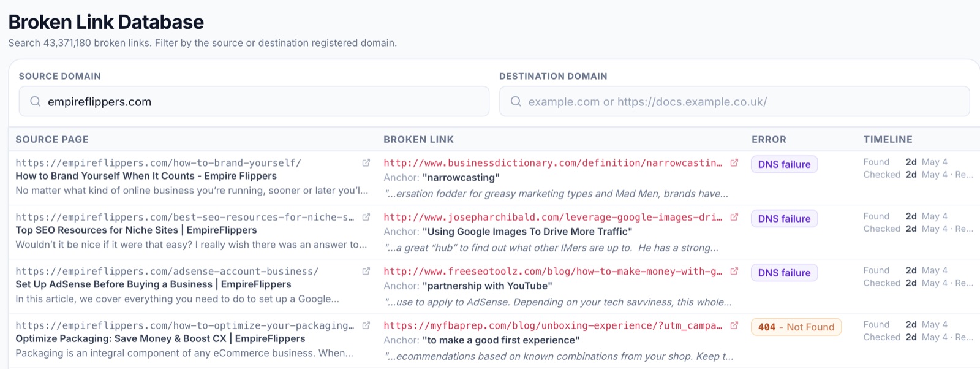Open the businessdictionary.com narrowcasting broken link
Viewport: 980px width, 369px height.
(552, 163)
